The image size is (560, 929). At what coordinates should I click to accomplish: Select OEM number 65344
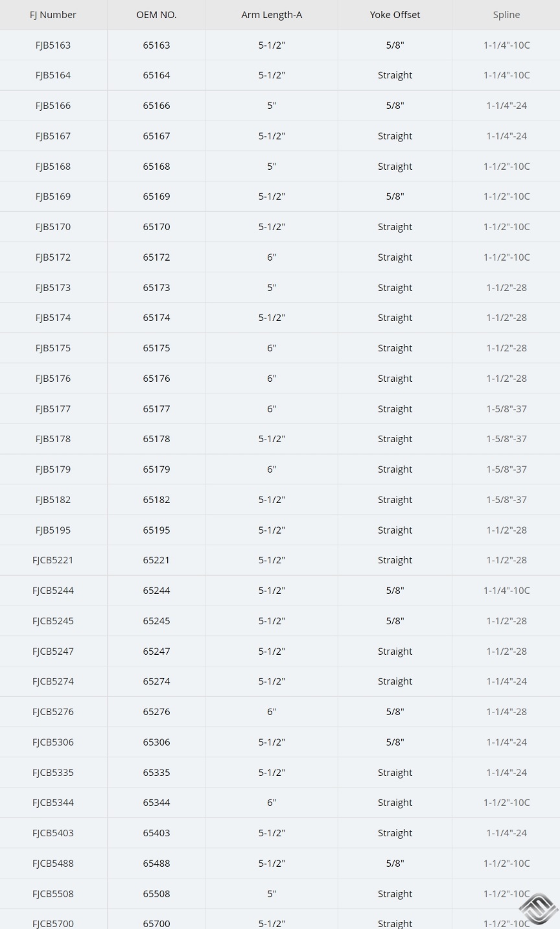pyautogui.click(x=156, y=803)
